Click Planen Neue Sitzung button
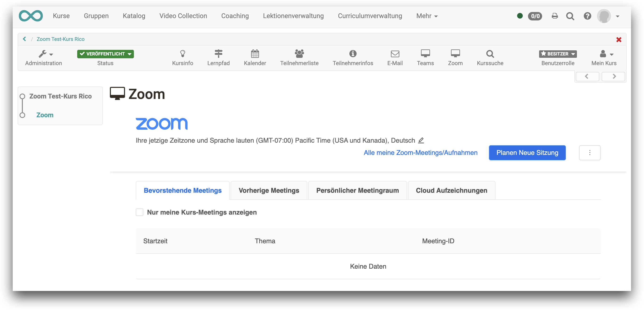The height and width of the screenshot is (310, 644). tap(527, 153)
